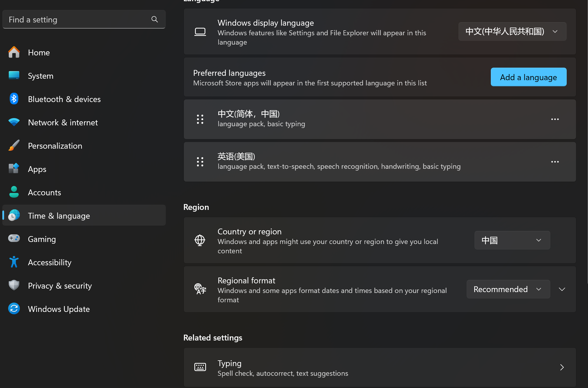The image size is (588, 388).
Task: Click the Regional format title text
Action: [246, 280]
